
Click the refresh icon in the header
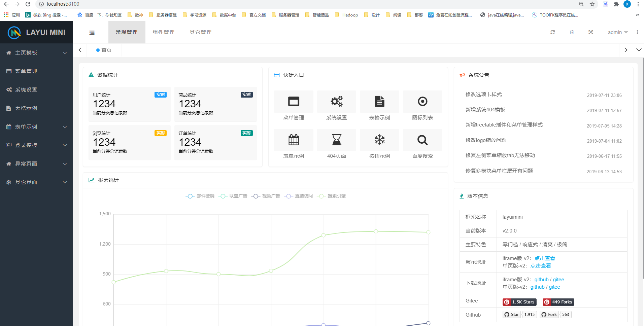pos(552,32)
